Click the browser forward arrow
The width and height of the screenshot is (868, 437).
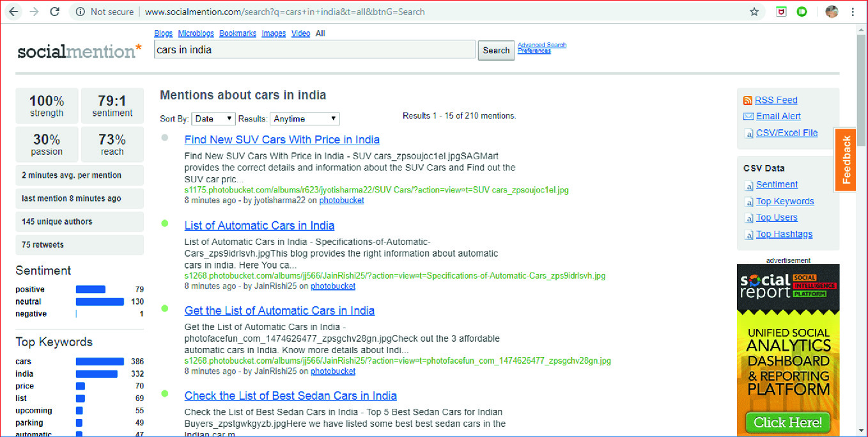pyautogui.click(x=34, y=12)
